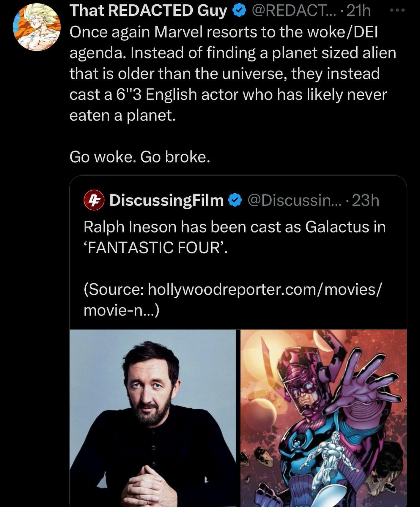Click the 23h timestamp on the quoted tweet

366,201
